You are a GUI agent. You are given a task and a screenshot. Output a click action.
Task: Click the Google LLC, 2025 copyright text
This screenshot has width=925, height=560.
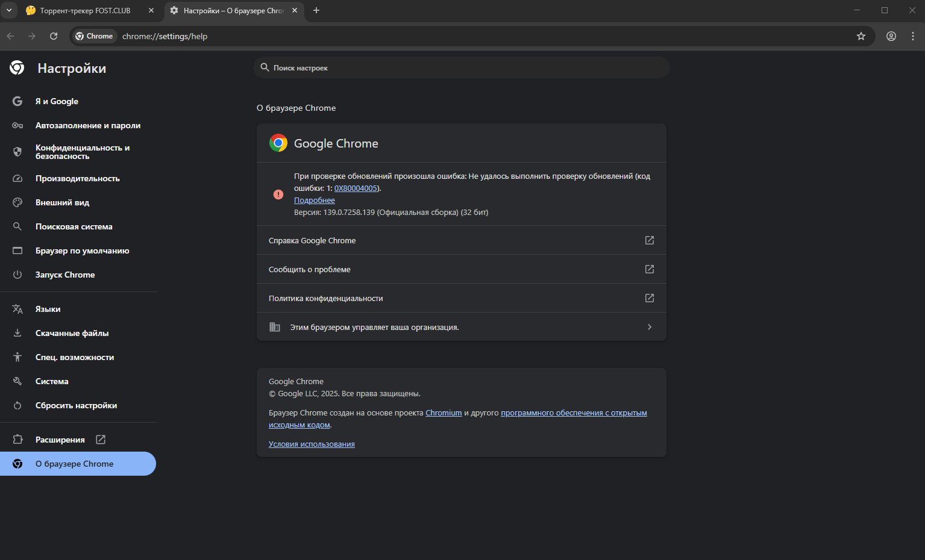point(345,394)
